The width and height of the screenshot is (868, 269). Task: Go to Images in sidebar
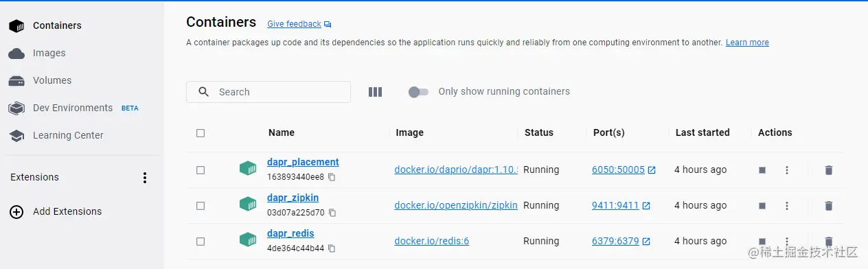[49, 53]
